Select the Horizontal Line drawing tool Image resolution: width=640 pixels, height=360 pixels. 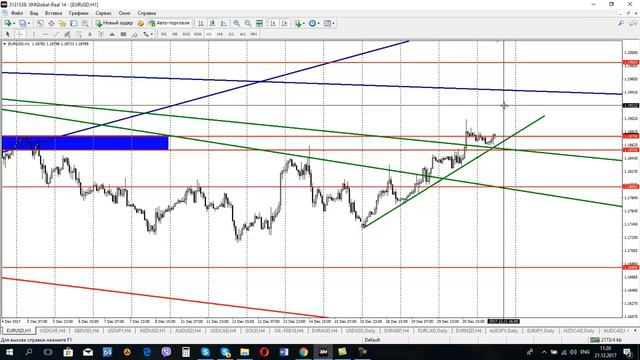coord(45,34)
